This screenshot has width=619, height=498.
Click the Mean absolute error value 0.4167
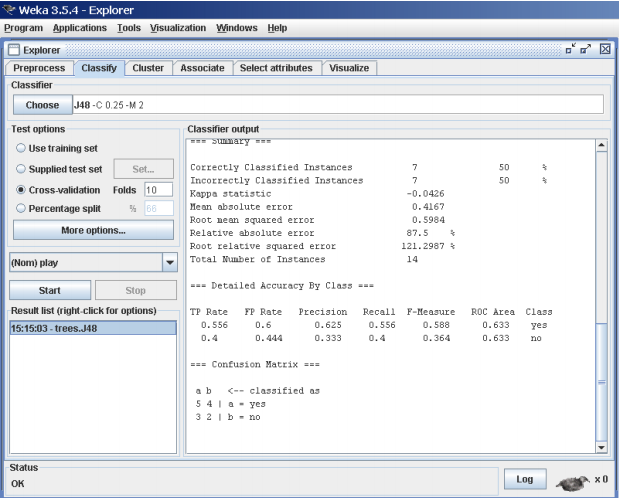tap(428, 207)
